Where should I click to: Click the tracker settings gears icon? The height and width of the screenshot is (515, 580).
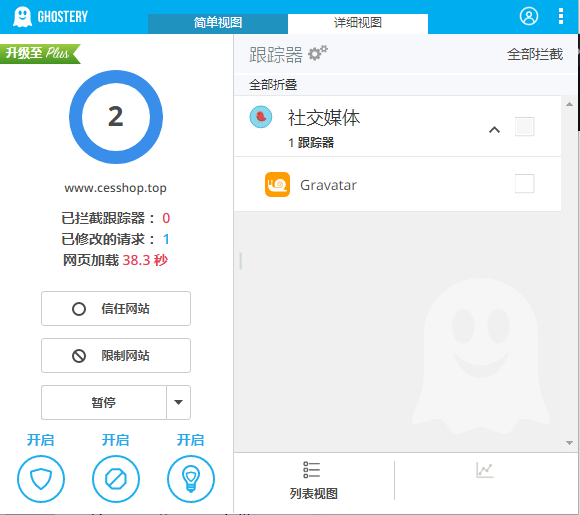318,53
